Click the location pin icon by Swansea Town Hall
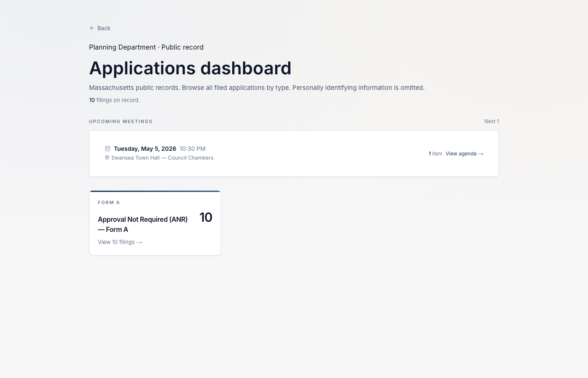 [x=107, y=158]
